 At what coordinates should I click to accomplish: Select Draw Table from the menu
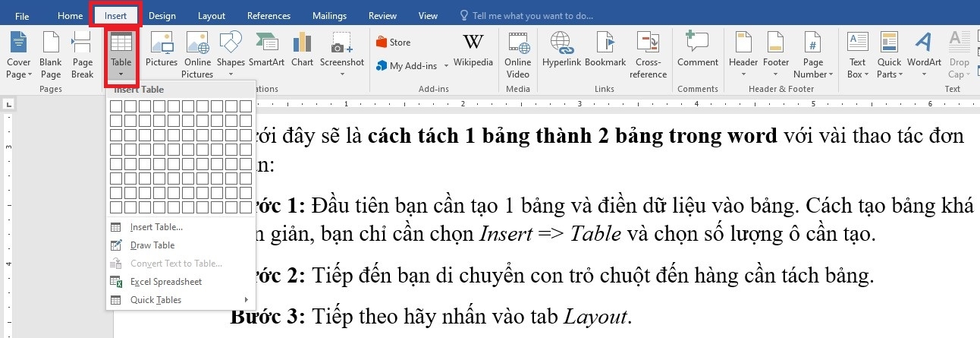181,245
